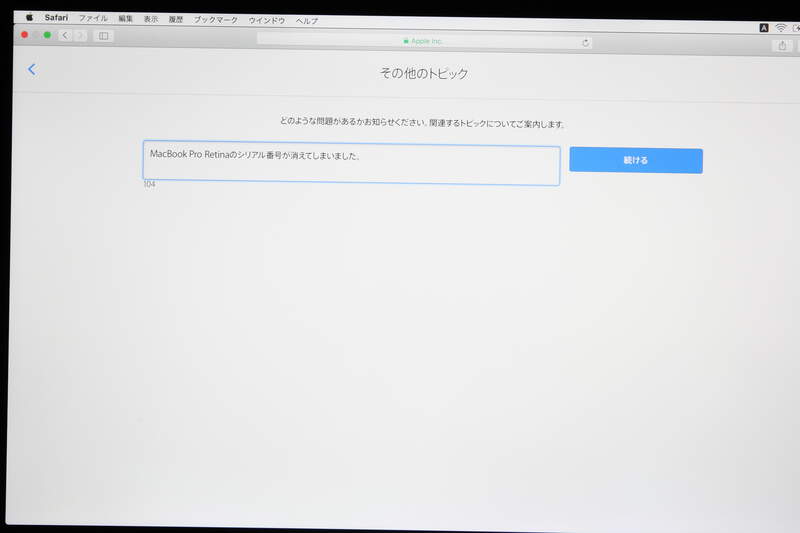Viewport: 800px width, 533px height.
Task: Click the blue back chevron on page
Action: [32, 69]
